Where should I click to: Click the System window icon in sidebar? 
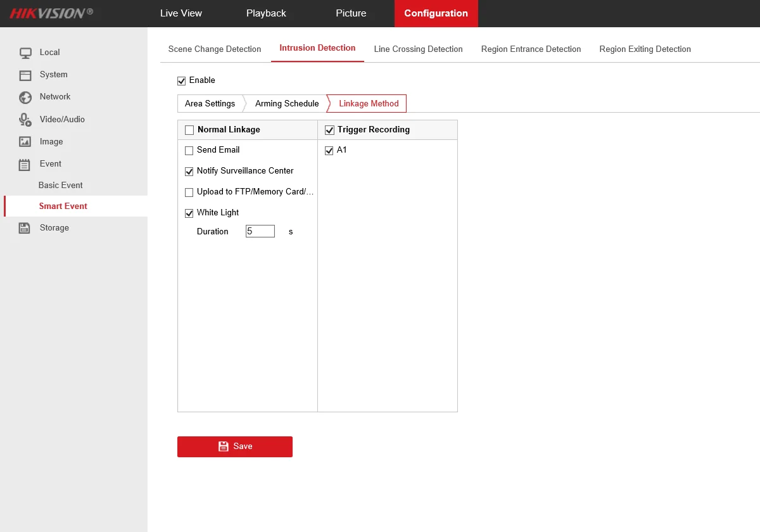(x=25, y=75)
